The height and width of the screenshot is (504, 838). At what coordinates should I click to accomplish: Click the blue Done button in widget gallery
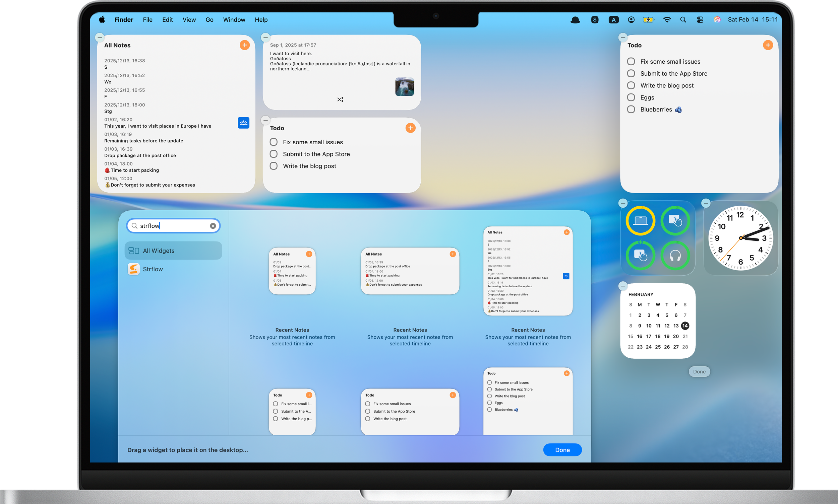coord(562,450)
